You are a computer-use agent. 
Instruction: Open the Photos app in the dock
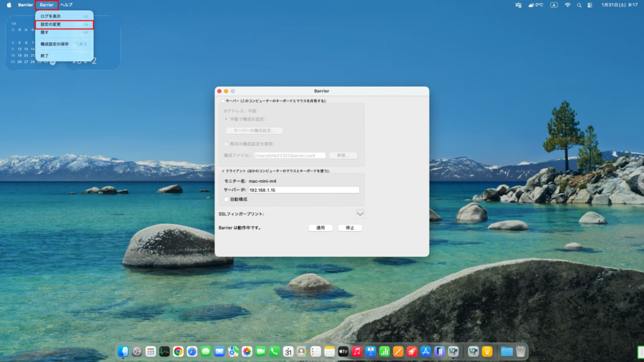pyautogui.click(x=247, y=352)
